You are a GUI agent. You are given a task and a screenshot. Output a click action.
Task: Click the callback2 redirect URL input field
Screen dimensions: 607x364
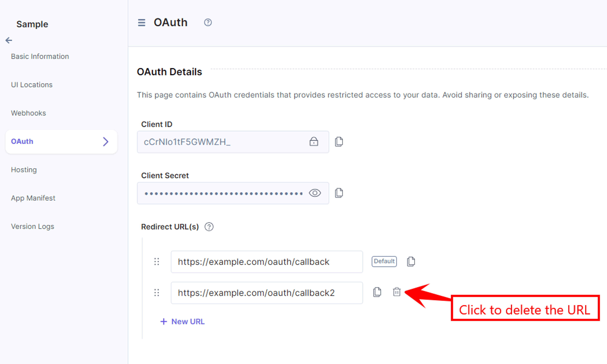(267, 293)
